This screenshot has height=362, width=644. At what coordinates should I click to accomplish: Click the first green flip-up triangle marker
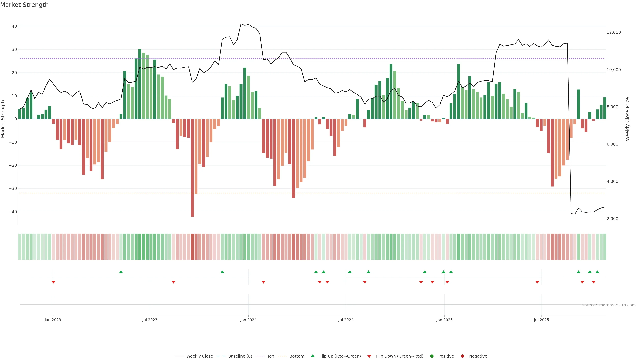(121, 272)
